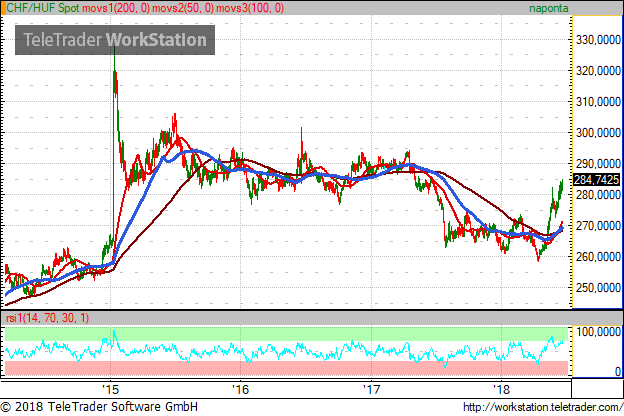
Task: Click the 320,0000 price axis label
Action: [598, 71]
